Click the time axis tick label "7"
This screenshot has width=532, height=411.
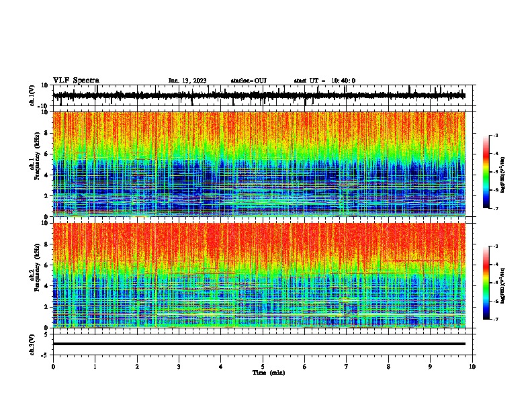pyautogui.click(x=347, y=367)
